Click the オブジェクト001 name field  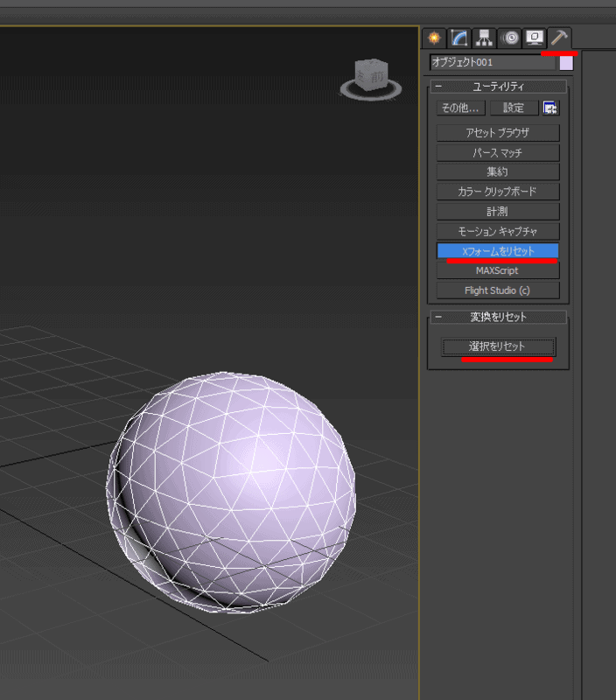pyautogui.click(x=493, y=62)
